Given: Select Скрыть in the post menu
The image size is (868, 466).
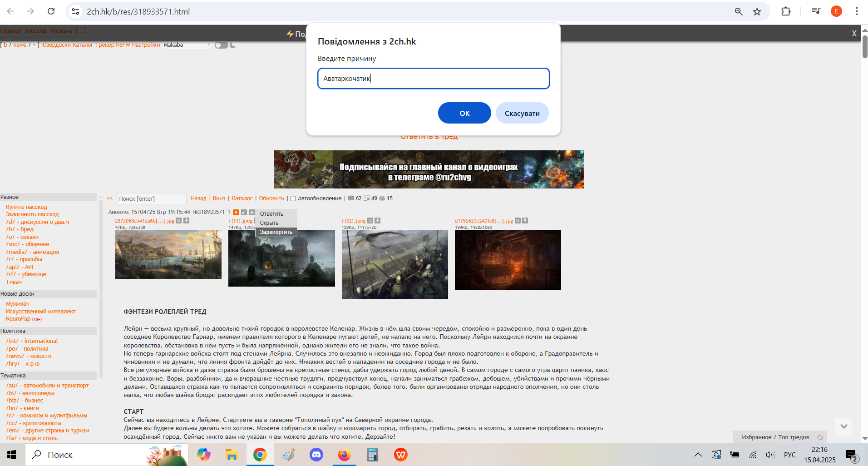Looking at the screenshot, I should point(269,223).
